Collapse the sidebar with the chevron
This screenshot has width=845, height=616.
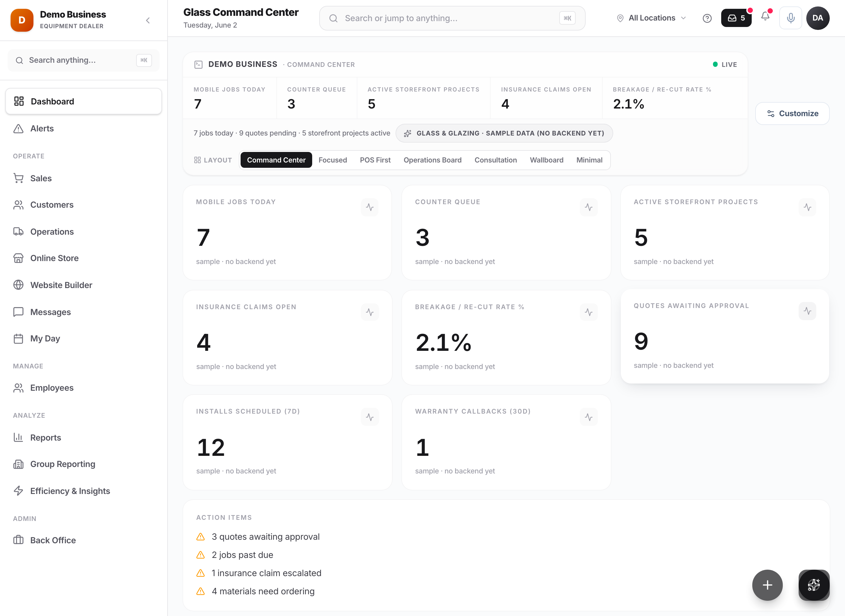148,21
